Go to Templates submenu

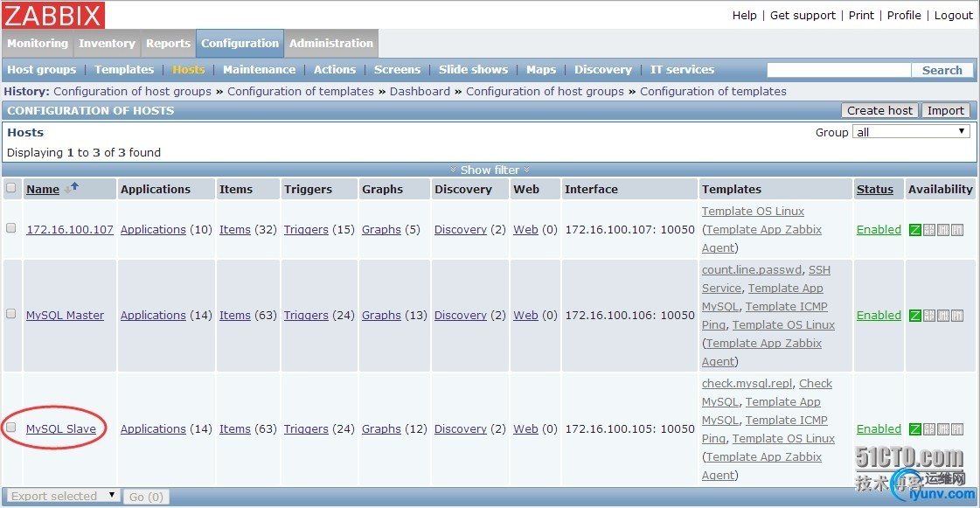click(x=124, y=69)
